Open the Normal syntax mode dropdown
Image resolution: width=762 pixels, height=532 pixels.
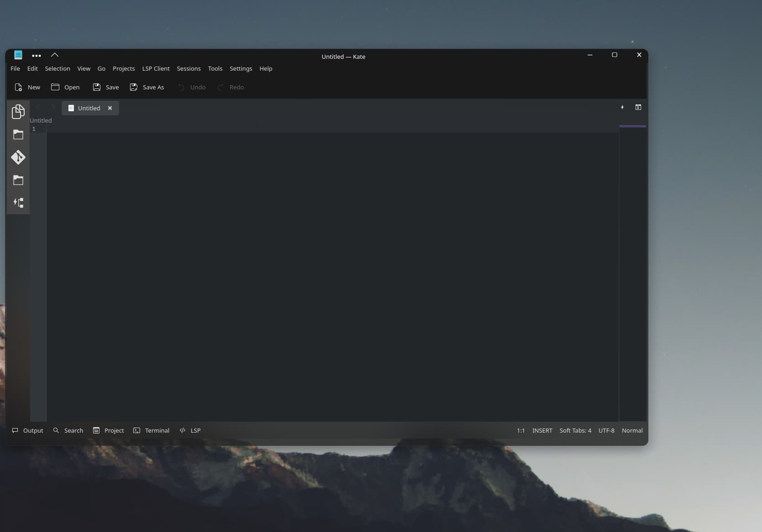point(632,430)
